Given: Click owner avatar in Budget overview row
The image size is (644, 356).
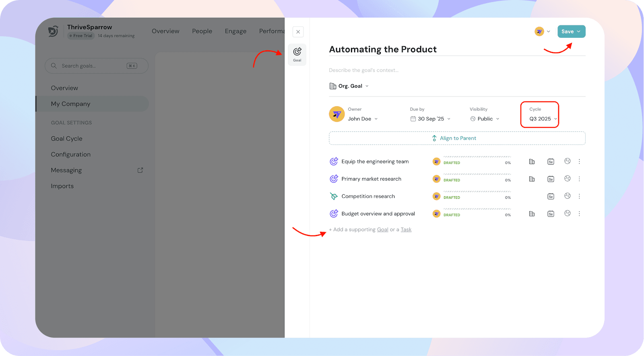Looking at the screenshot, I should tap(436, 214).
